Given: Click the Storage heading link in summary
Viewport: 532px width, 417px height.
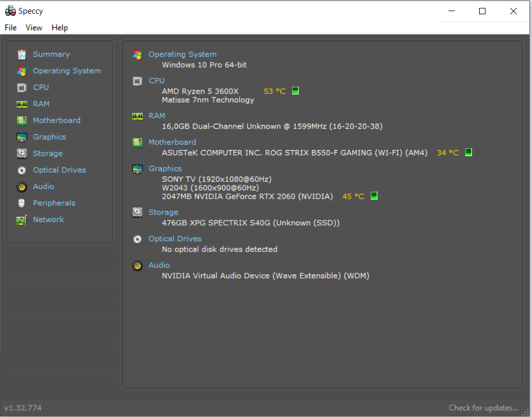Looking at the screenshot, I should tap(163, 212).
